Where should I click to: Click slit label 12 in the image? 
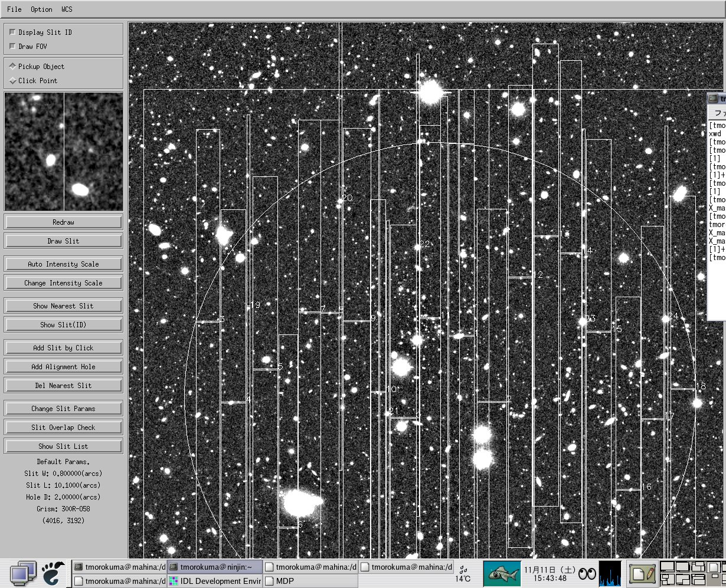(538, 275)
